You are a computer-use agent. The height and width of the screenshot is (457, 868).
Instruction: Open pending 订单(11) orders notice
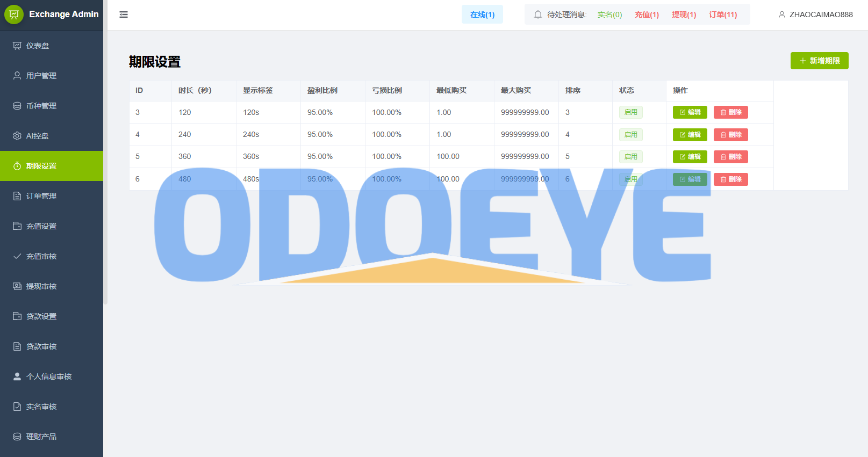723,14
